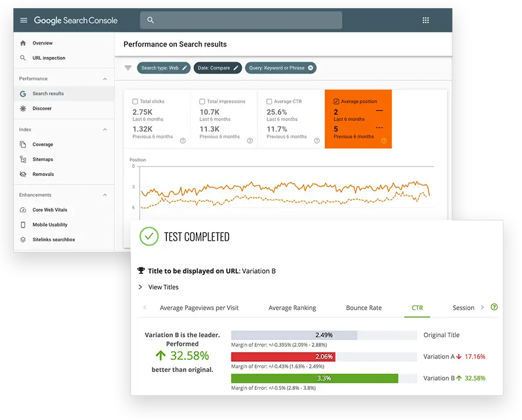The width and height of the screenshot is (522, 420).
Task: Click the Removals hidden-eye icon
Action: click(23, 174)
